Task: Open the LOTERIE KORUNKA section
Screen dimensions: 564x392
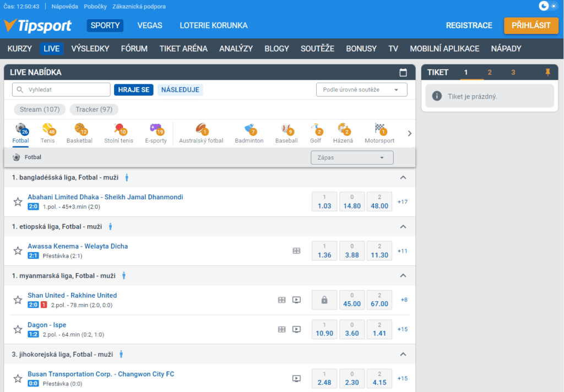Action: click(213, 25)
